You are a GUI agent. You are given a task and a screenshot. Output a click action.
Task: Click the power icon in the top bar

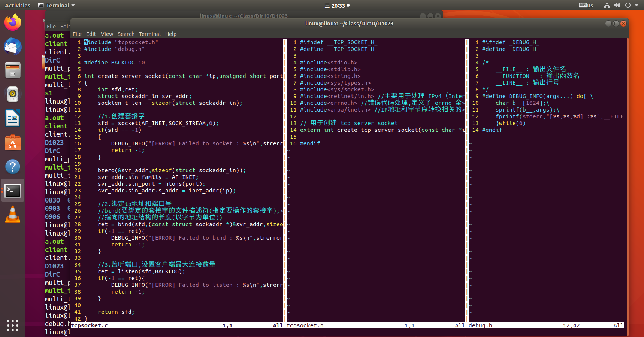(x=628, y=6)
